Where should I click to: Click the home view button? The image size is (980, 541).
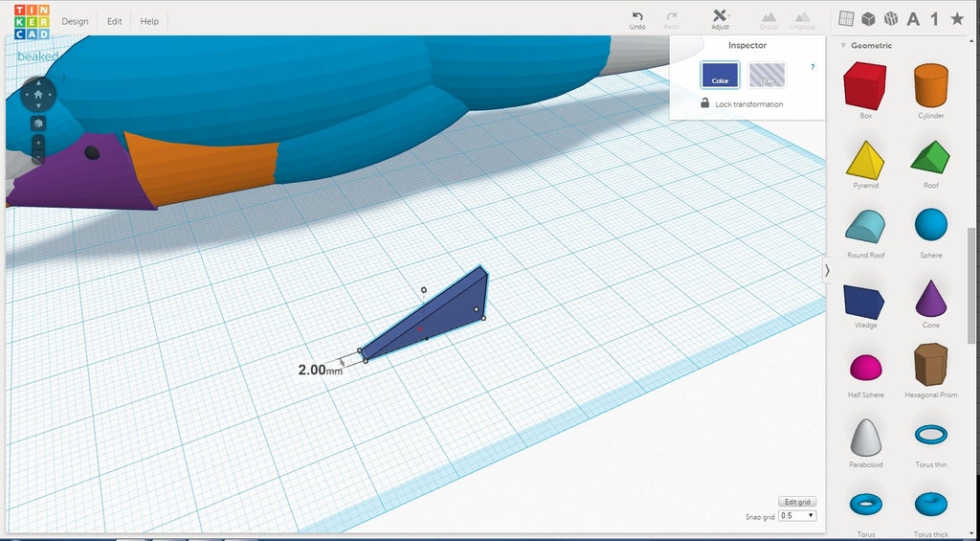click(x=38, y=95)
